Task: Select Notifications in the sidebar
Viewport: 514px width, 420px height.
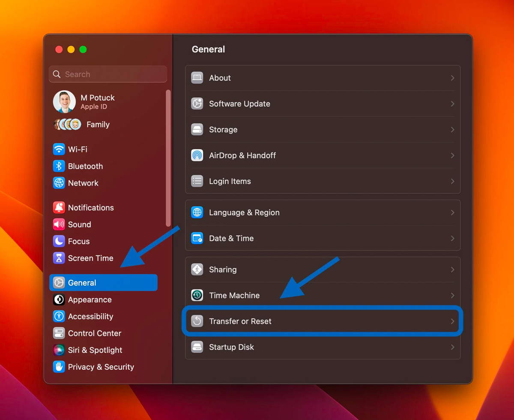Action: point(90,207)
